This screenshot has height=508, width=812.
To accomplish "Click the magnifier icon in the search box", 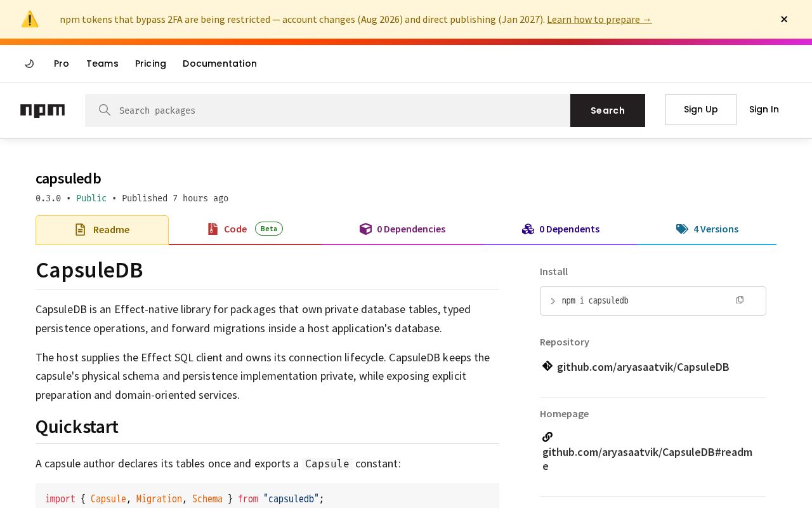I will 105,110.
